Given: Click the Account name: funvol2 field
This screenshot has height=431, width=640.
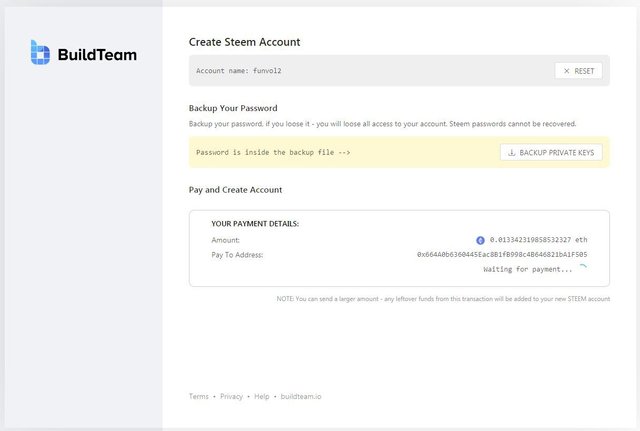Looking at the screenshot, I should [399, 71].
